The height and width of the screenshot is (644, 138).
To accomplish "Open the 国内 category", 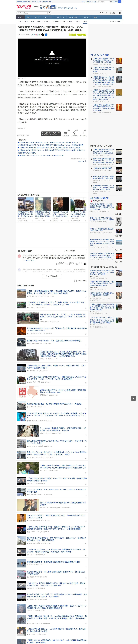I will 26,21.
